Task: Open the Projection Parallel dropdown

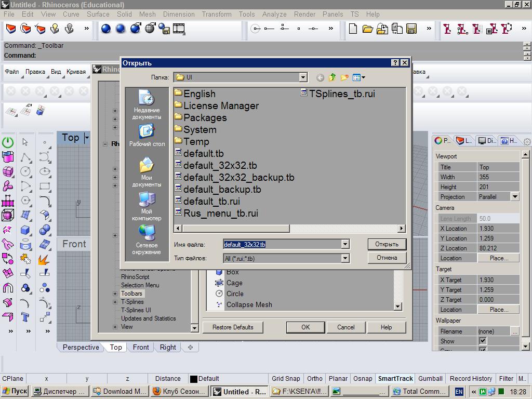Action: click(x=515, y=197)
